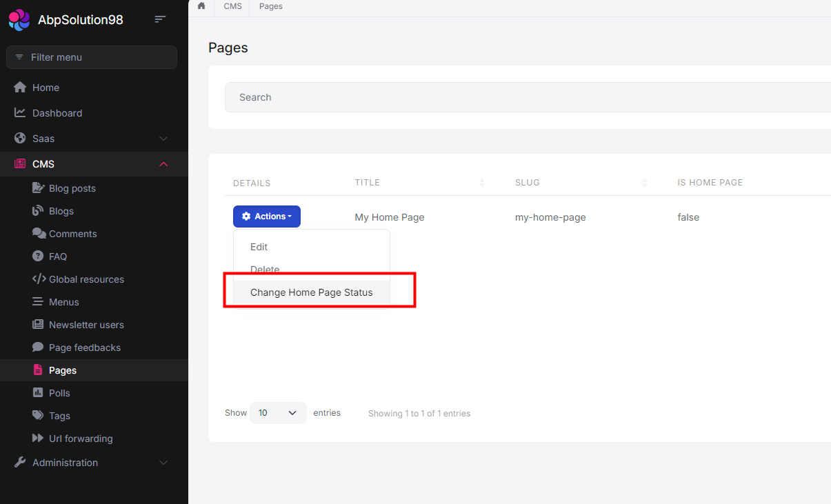Image resolution: width=831 pixels, height=504 pixels.
Task: Sort the table by Title column
Action: coord(482,183)
